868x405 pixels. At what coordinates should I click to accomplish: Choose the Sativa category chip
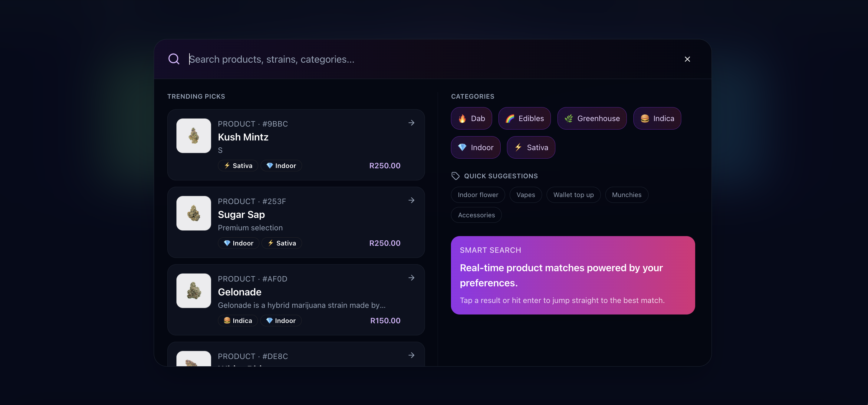(531, 148)
